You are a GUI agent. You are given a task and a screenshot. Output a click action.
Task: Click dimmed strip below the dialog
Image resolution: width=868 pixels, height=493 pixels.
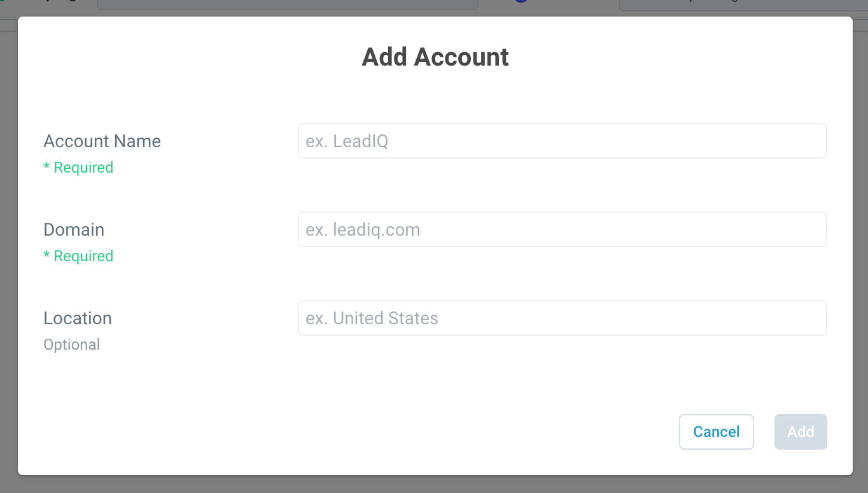(434, 485)
